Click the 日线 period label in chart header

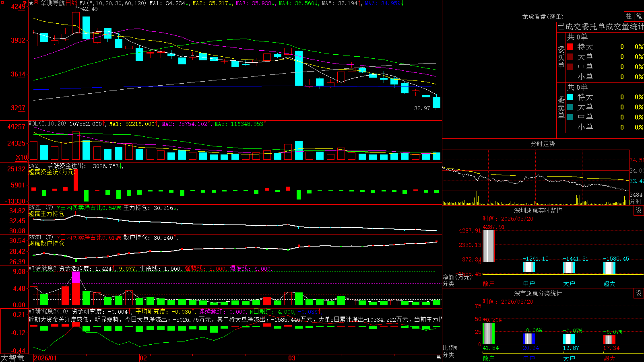(x=71, y=3)
